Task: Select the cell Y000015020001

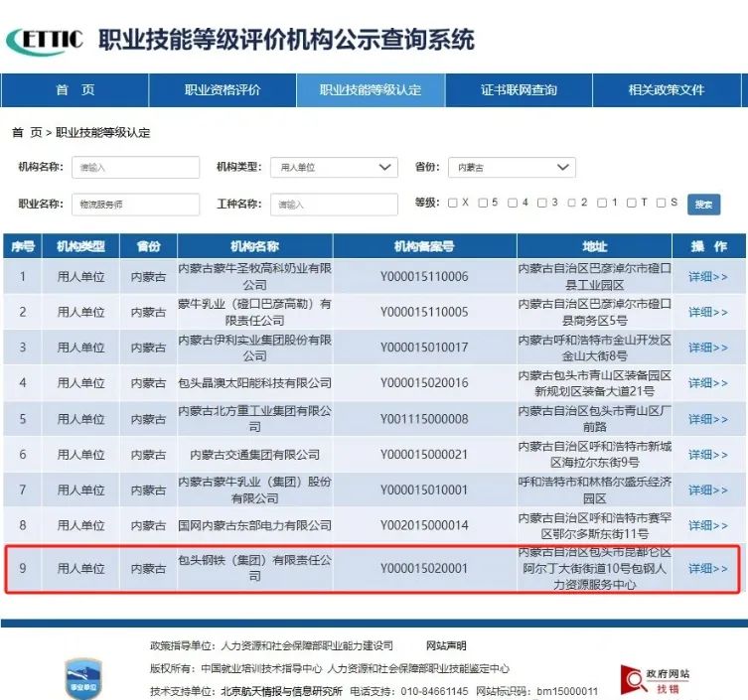Action: point(424,568)
